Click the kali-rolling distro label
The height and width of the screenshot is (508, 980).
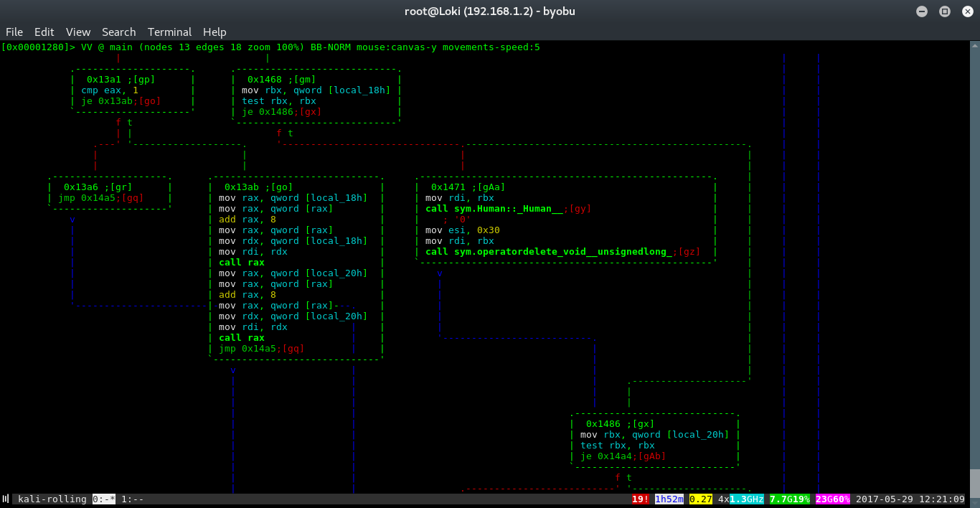pyautogui.click(x=52, y=499)
